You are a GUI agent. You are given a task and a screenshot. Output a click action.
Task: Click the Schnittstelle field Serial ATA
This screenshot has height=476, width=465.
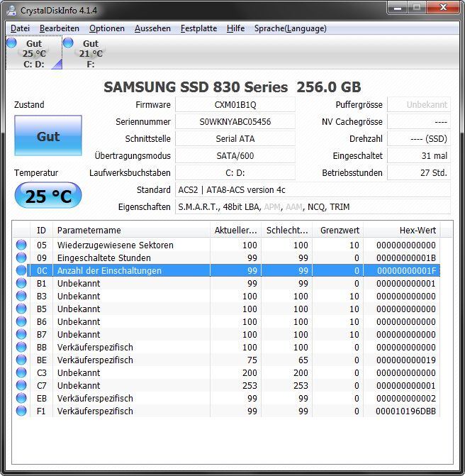235,139
